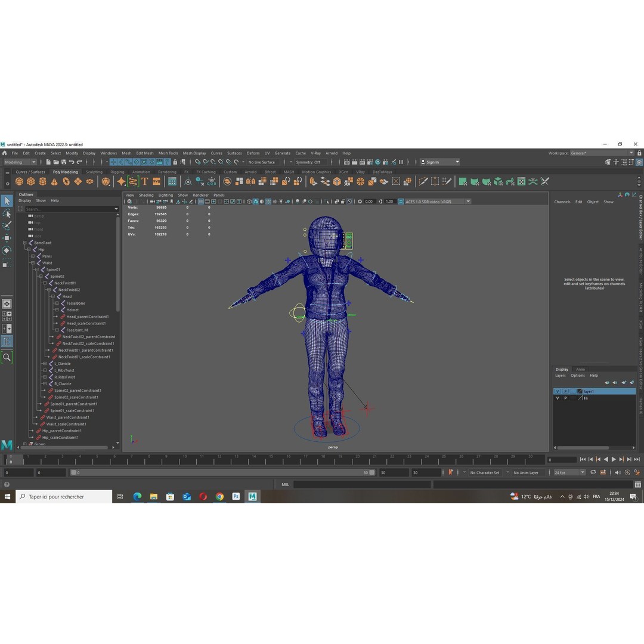Activate the Move tool
Image resolution: width=644 pixels, height=644 pixels.
pyautogui.click(x=7, y=238)
